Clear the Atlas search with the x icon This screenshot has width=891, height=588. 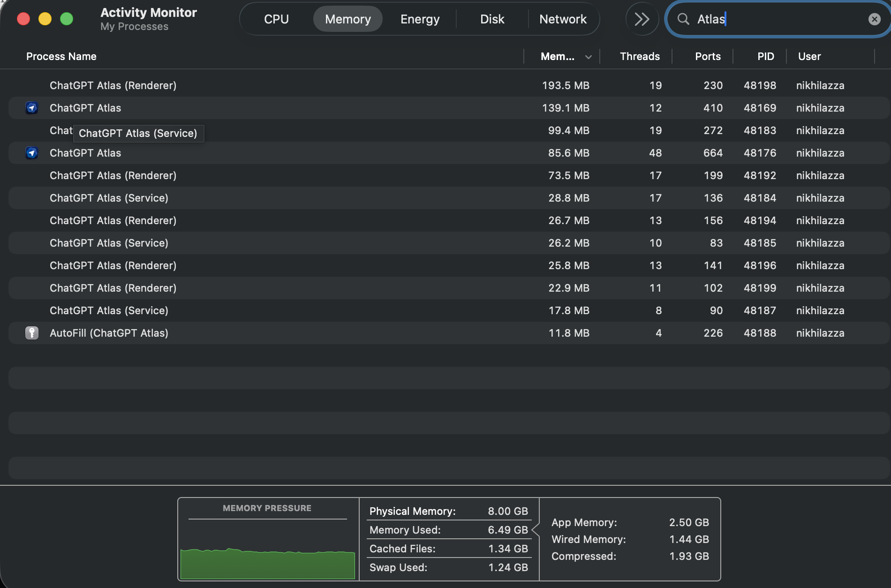tap(874, 19)
